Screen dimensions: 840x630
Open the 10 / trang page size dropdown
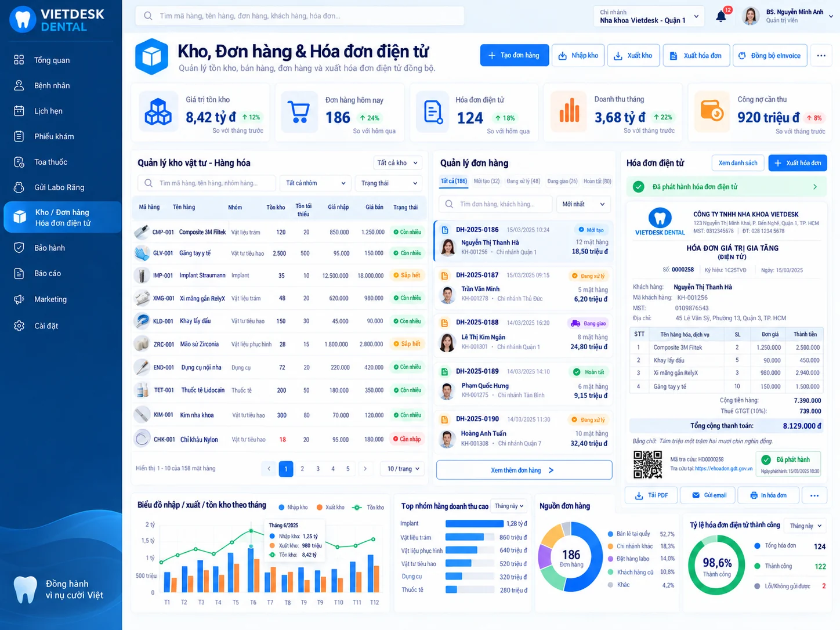(x=403, y=469)
